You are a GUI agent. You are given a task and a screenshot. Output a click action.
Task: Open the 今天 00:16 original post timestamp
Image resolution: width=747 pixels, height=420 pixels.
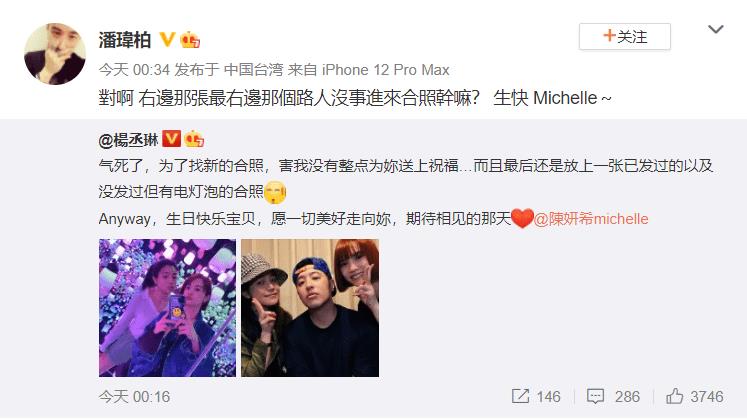[x=134, y=397]
